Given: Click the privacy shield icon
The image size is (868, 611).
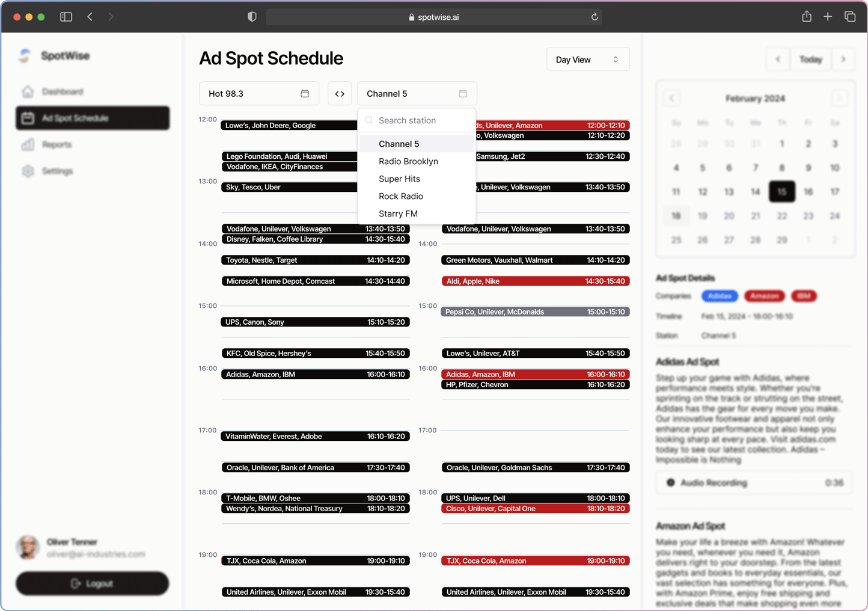Looking at the screenshot, I should pos(252,17).
